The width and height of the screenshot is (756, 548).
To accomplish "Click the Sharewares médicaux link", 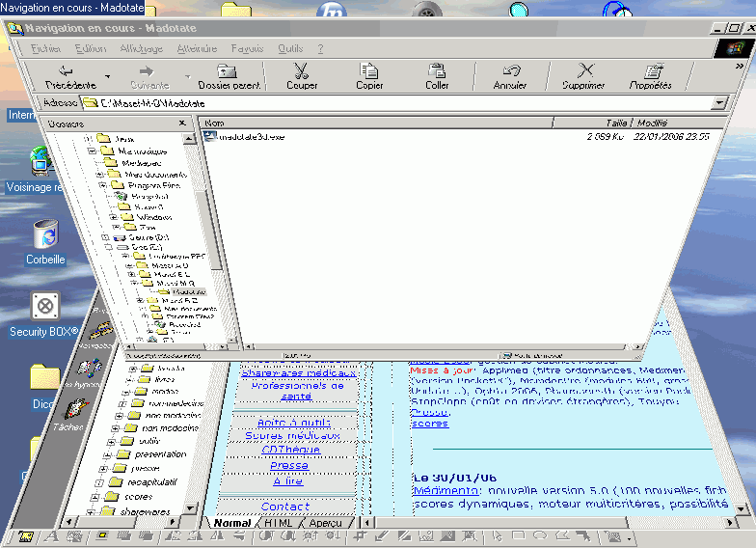I will tap(299, 372).
